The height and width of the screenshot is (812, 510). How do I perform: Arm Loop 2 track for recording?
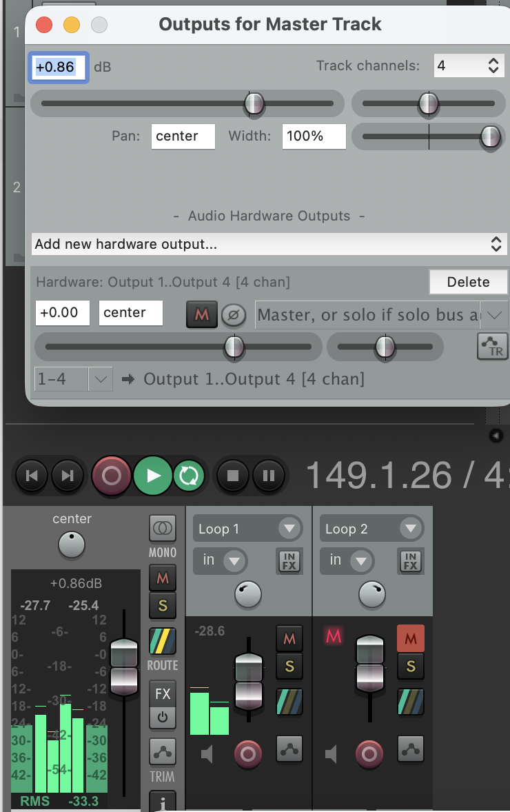pos(369,754)
